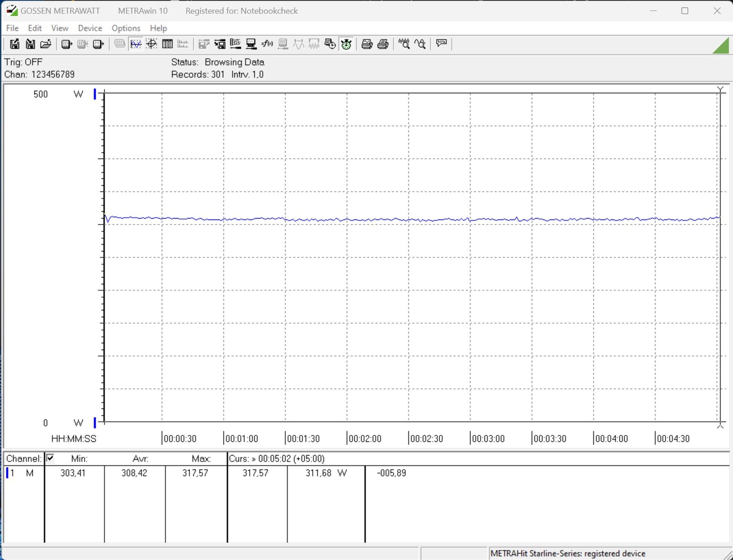The image size is (733, 560).
Task: Click the computer monitor waveform icon
Action: [251, 44]
